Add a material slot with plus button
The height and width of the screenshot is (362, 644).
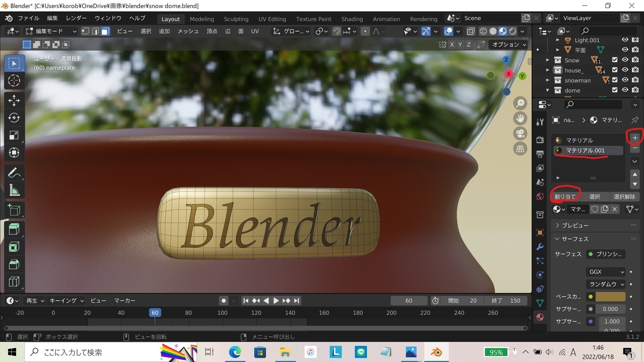tap(635, 138)
